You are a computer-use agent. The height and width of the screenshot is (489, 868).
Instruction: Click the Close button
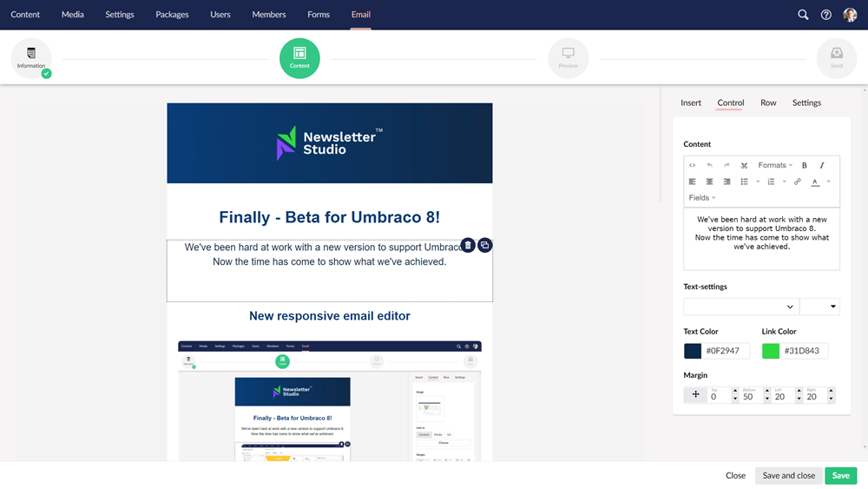(x=735, y=475)
